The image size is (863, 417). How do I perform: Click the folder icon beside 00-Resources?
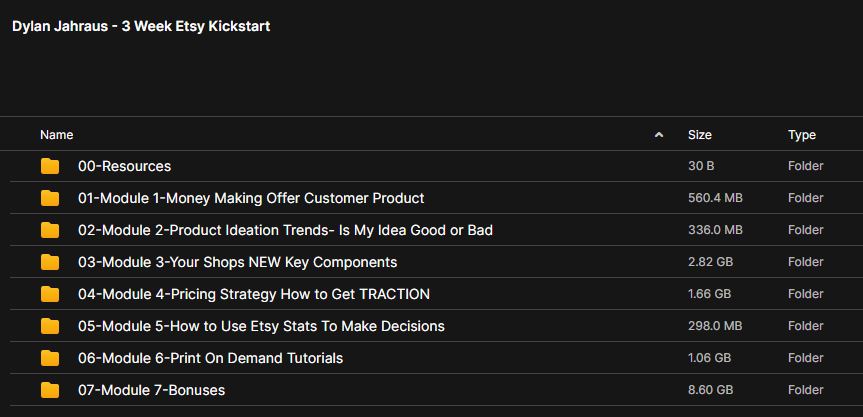click(50, 166)
